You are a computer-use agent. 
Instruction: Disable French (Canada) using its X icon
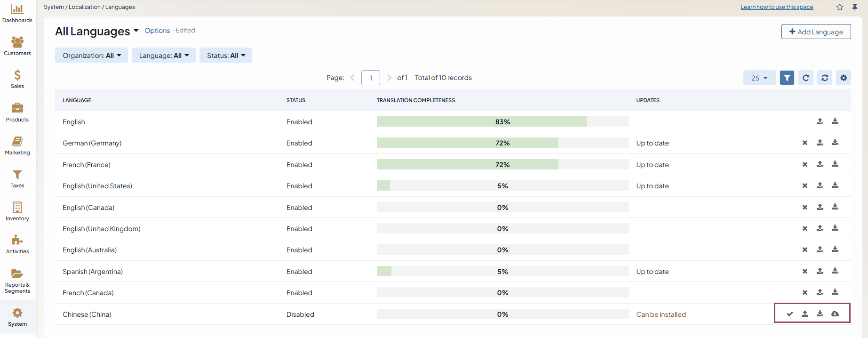(805, 292)
